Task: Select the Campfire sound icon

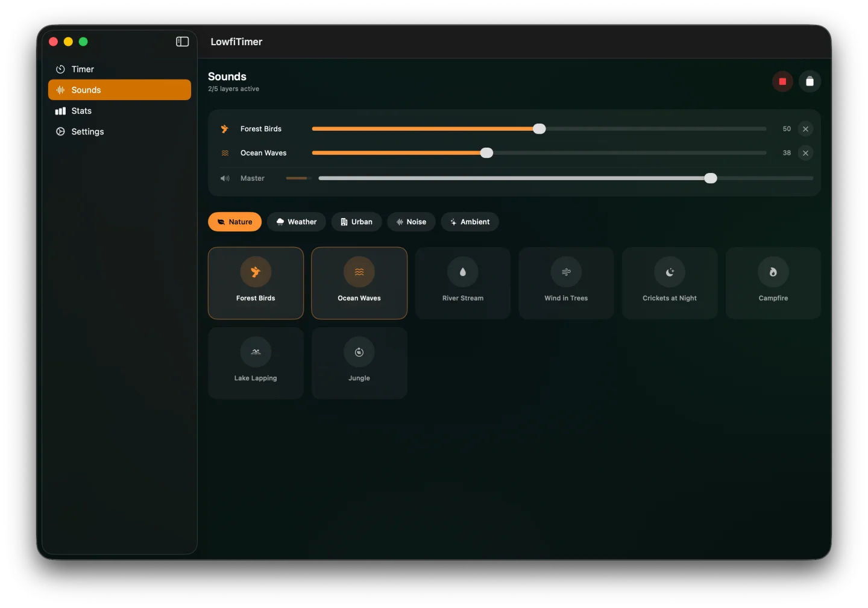Action: point(773,272)
